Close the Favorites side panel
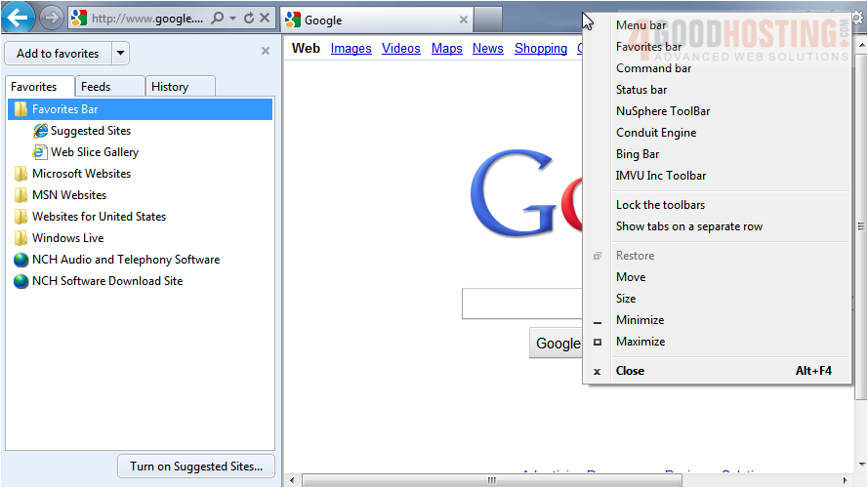Screen dimensions: 868x488 pos(266,52)
